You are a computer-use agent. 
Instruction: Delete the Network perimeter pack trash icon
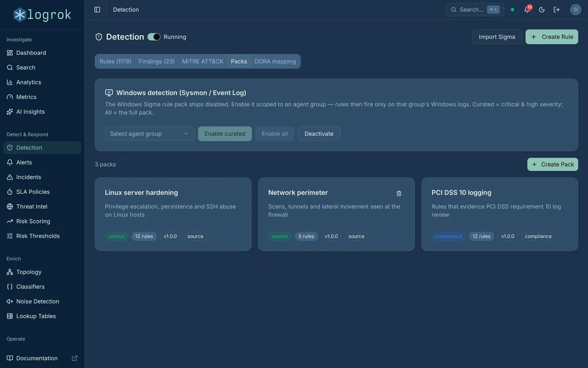399,193
